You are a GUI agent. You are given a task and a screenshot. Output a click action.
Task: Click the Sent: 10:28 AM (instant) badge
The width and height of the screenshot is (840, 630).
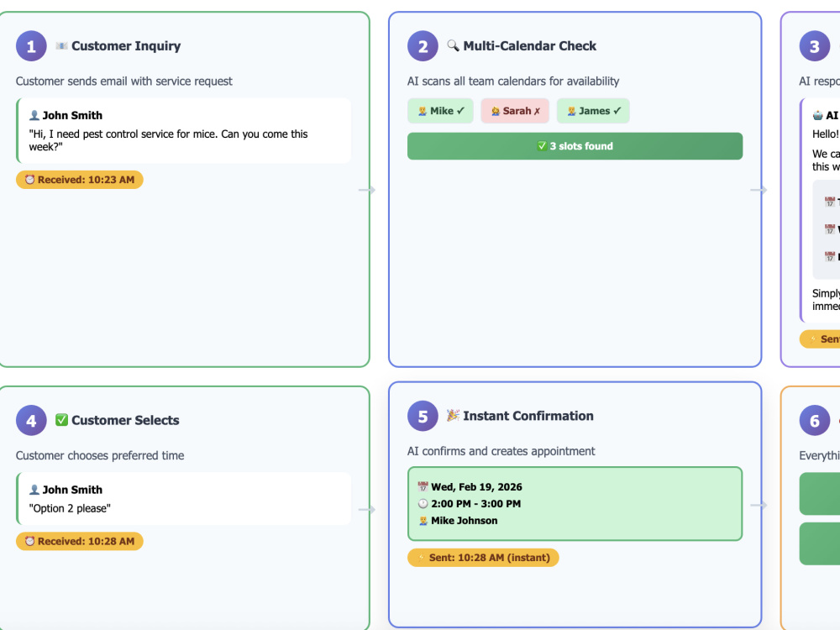[x=483, y=558]
